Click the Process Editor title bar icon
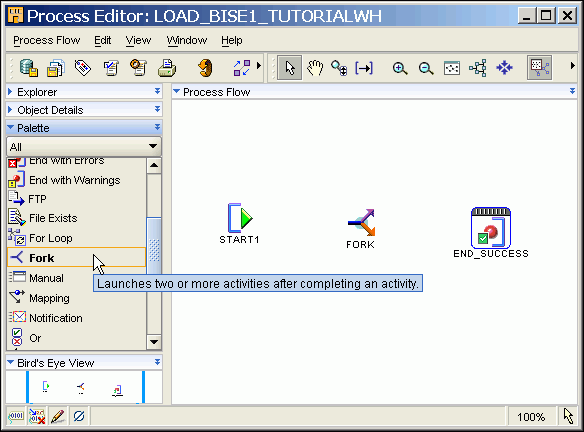 click(16, 16)
